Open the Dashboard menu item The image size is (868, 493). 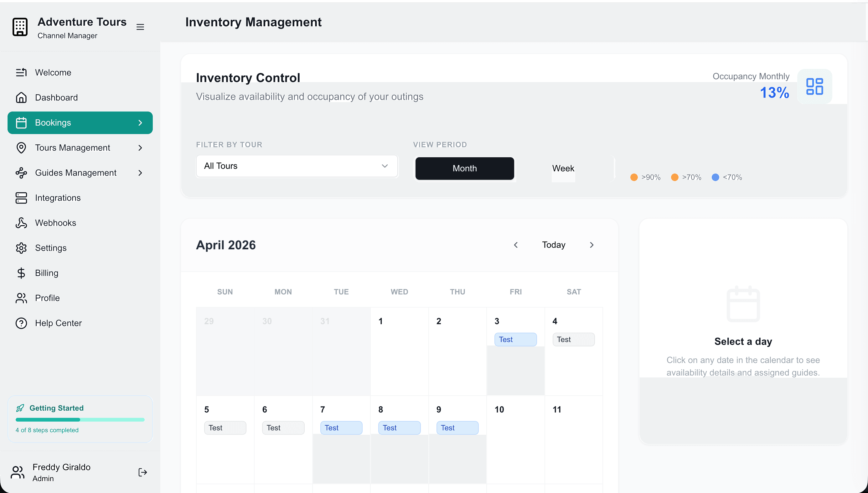(x=80, y=97)
